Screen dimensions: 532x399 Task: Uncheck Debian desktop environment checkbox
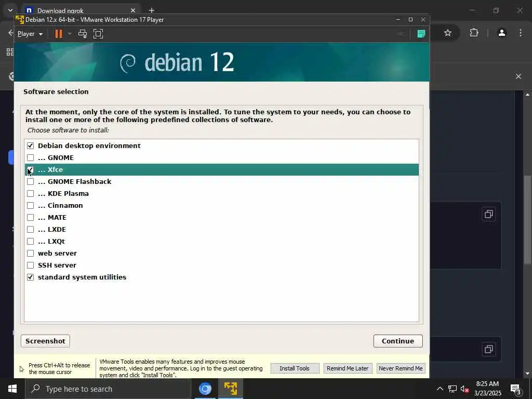pos(31,145)
